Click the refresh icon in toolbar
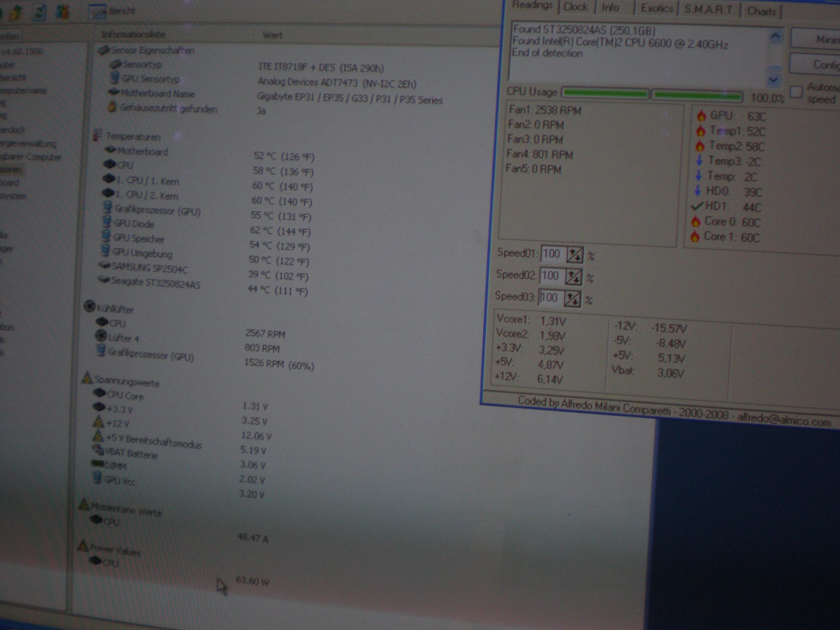840x630 pixels. [x=39, y=12]
